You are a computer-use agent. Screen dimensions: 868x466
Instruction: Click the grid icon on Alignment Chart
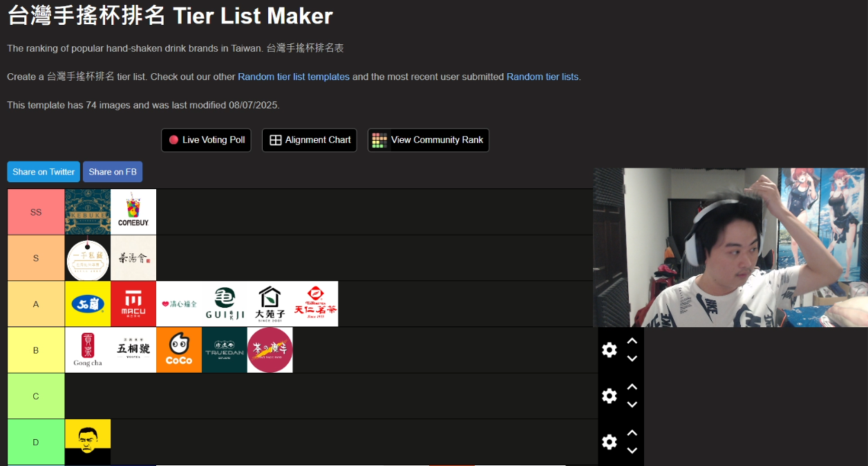[x=275, y=140]
